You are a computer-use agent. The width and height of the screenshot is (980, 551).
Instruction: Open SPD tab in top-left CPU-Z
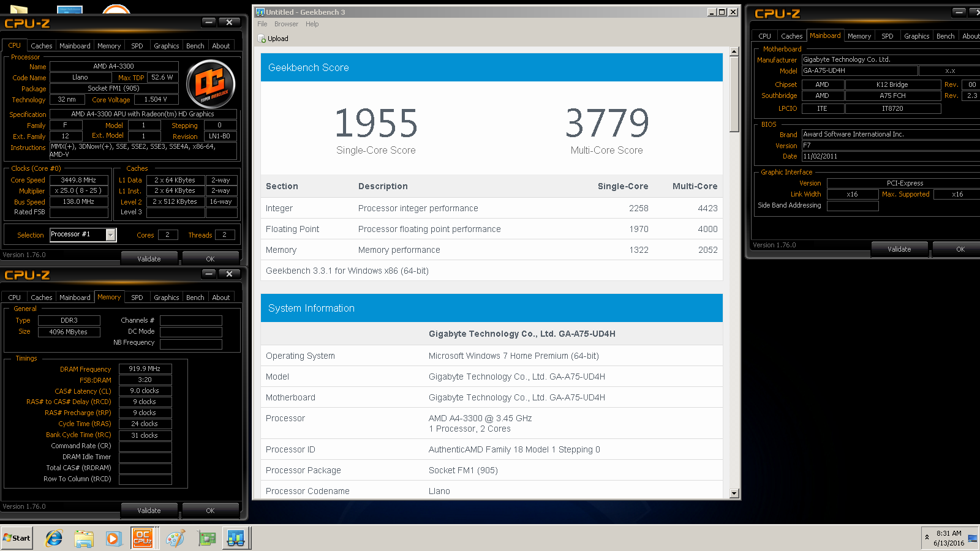[x=137, y=46]
